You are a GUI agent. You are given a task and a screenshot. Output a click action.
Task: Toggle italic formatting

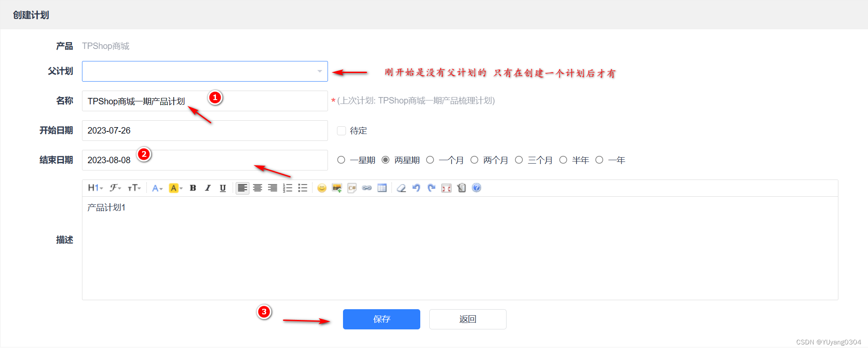[208, 188]
